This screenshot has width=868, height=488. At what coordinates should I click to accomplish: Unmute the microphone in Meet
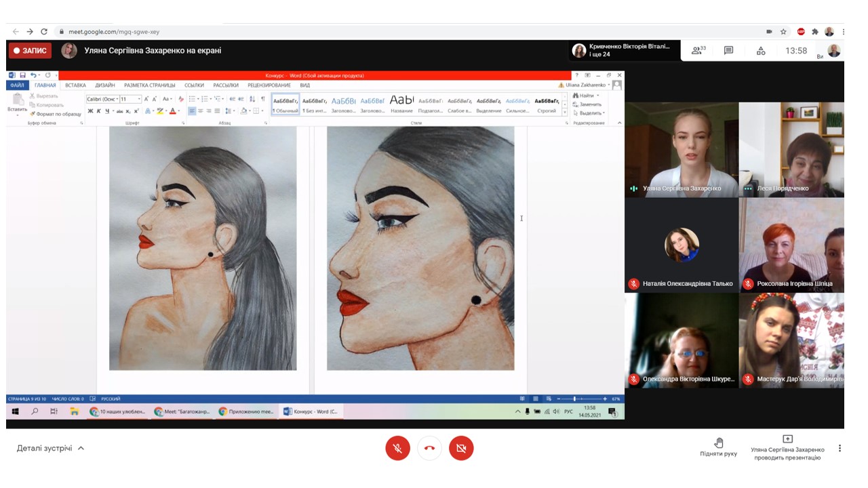pos(397,449)
